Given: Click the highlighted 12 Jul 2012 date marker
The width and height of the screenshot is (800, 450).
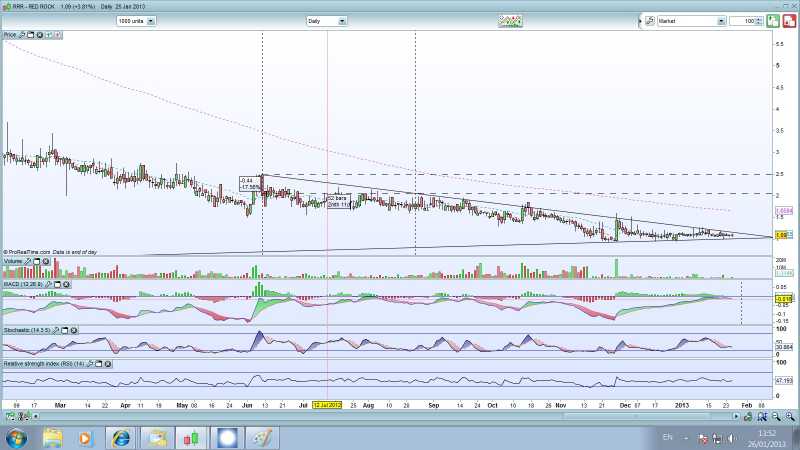Looking at the screenshot, I should click(x=328, y=406).
